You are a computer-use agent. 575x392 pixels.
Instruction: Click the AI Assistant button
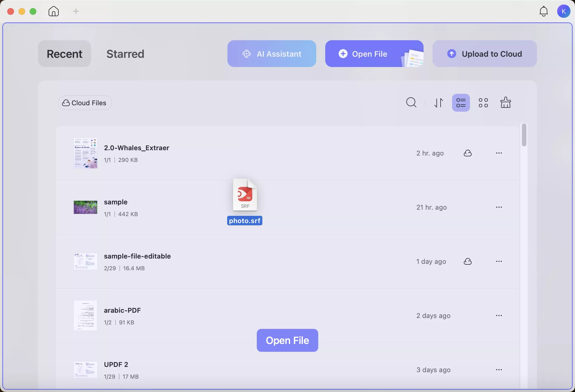(x=272, y=54)
